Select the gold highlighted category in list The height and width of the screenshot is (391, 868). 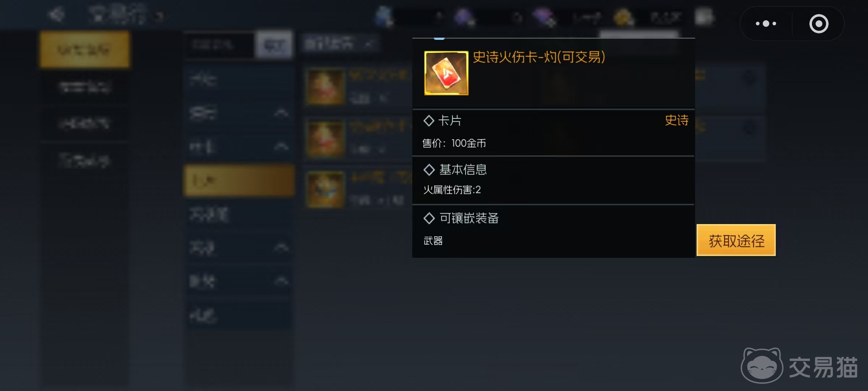[239, 180]
